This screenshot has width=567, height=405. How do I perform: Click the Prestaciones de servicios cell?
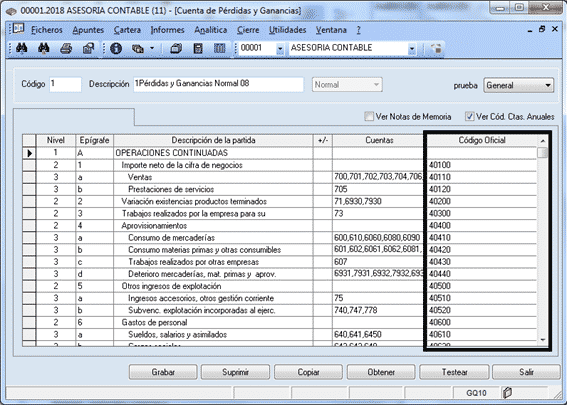pos(213,189)
